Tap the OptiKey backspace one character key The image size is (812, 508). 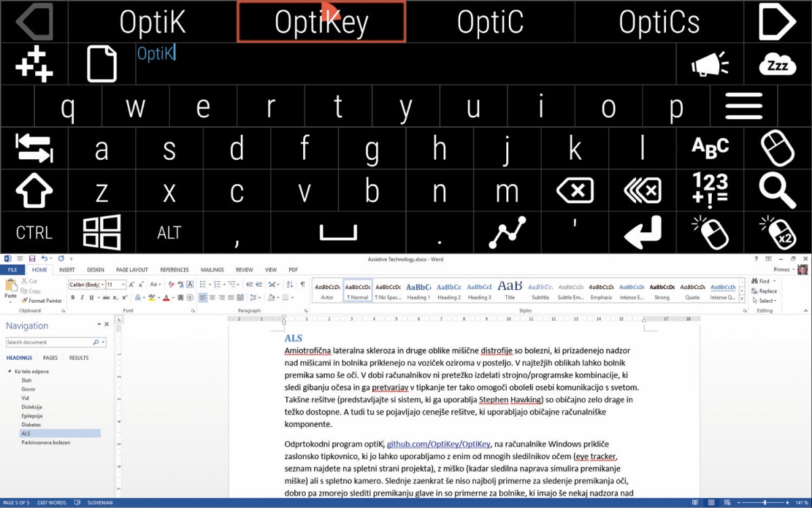click(574, 190)
